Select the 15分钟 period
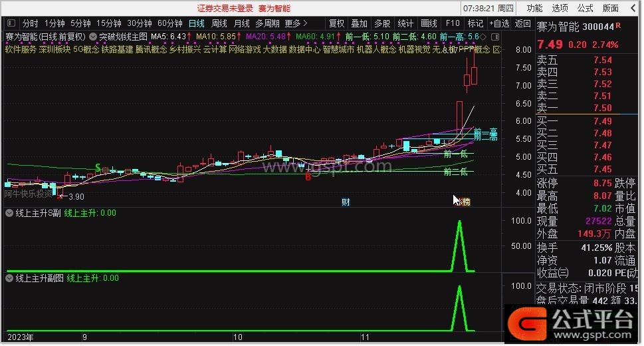This screenshot has width=644, height=346. (109, 23)
